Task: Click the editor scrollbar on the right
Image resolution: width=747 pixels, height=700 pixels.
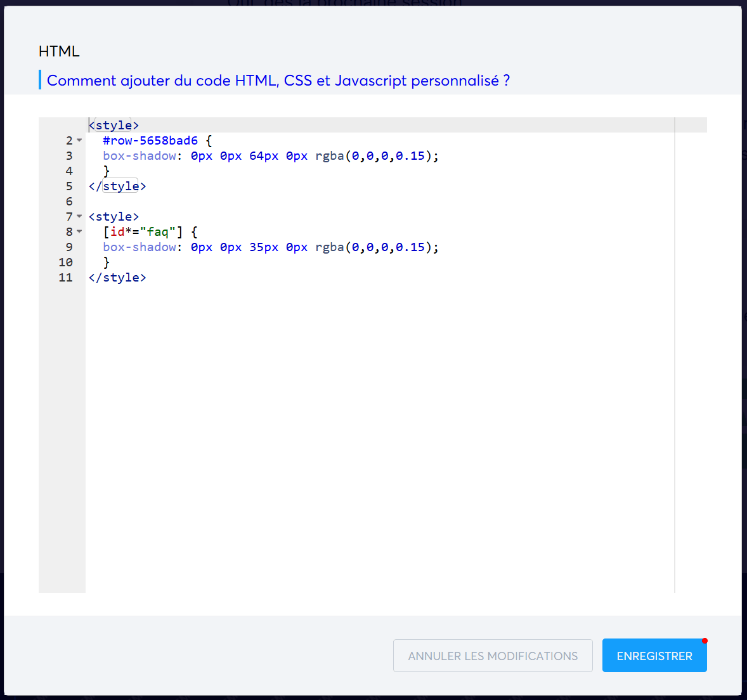Action: (x=675, y=254)
